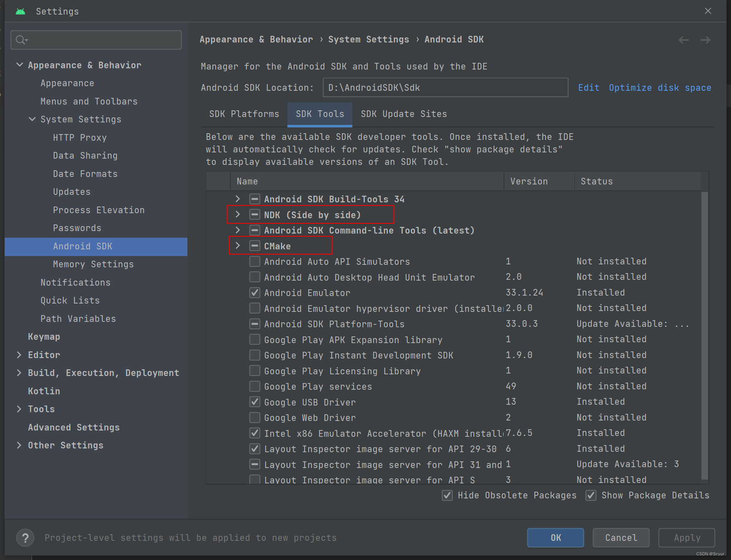
Task: Toggle NDK (Side by side) checkbox
Action: point(254,215)
